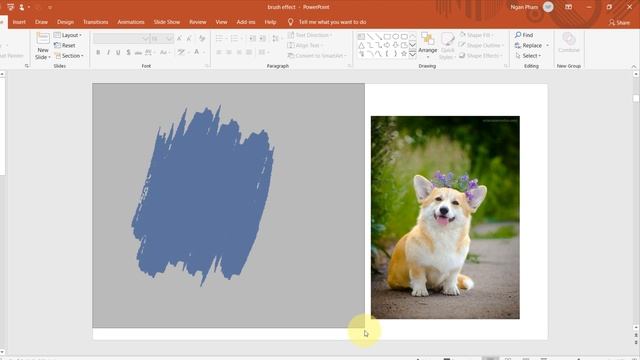Open the Insert ribbon tab

coord(19,22)
